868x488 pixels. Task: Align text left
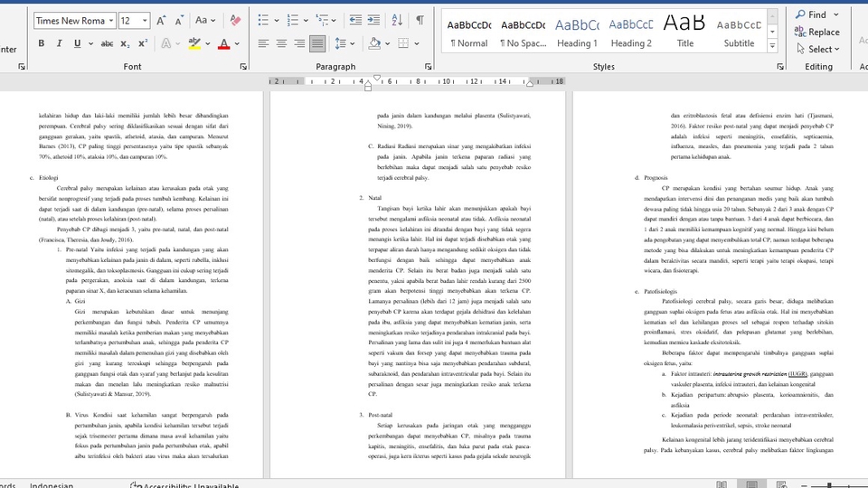pyautogui.click(x=263, y=43)
